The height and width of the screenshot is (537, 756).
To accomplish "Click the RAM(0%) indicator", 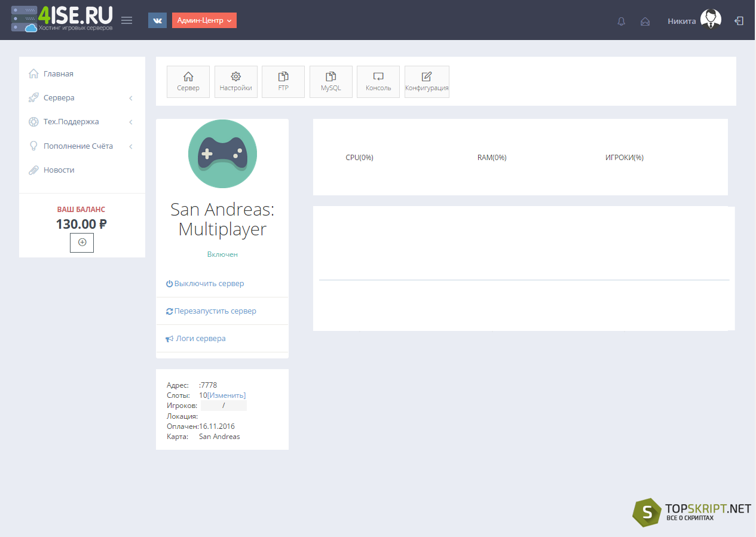I will [x=492, y=158].
